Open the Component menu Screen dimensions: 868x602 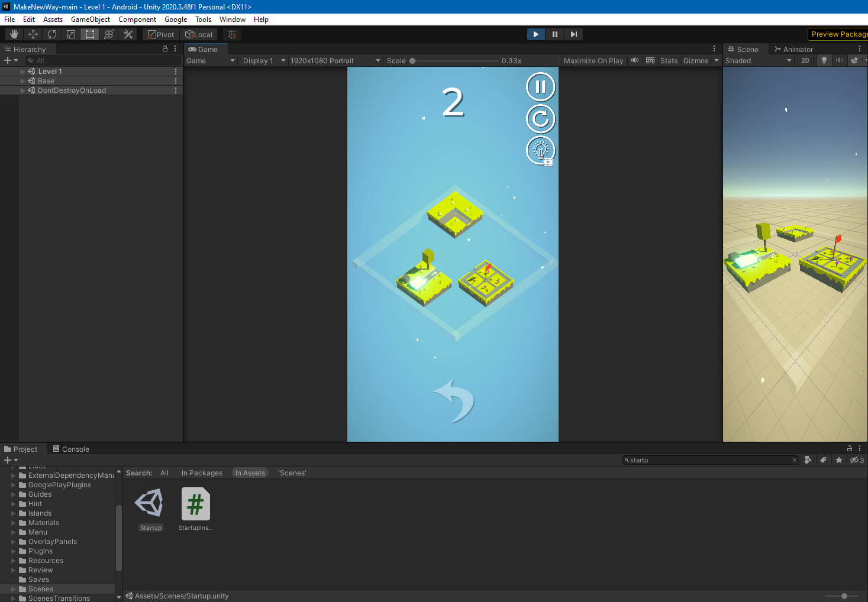137,20
